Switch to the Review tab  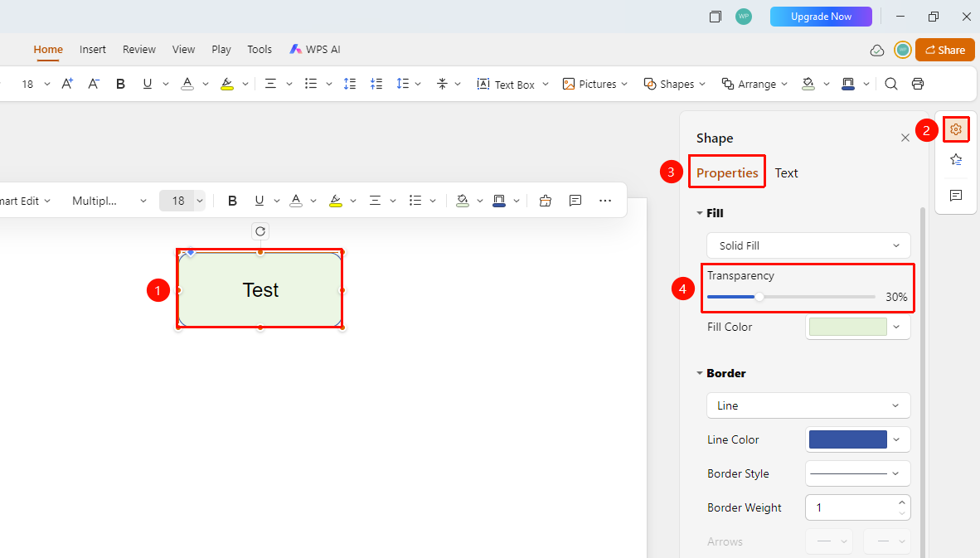tap(138, 50)
